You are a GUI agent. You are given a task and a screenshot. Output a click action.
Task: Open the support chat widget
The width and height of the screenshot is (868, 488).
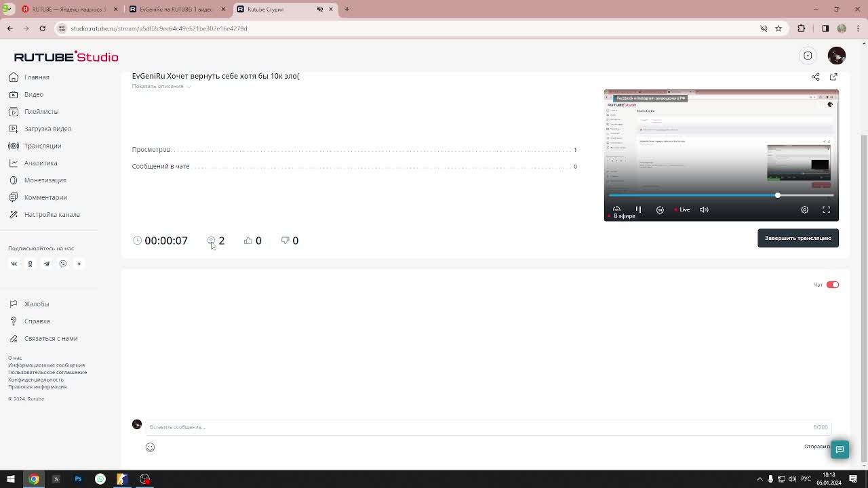coord(840,449)
